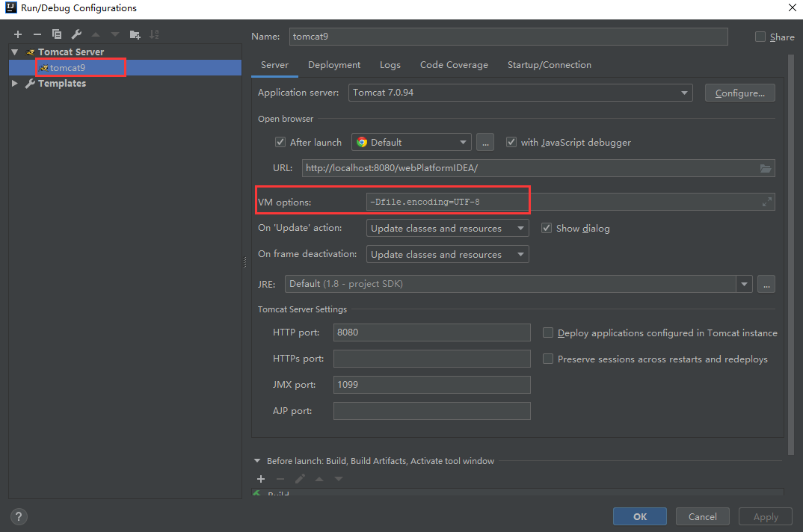
Task: Sort configurations with the sort icon
Action: (154, 34)
